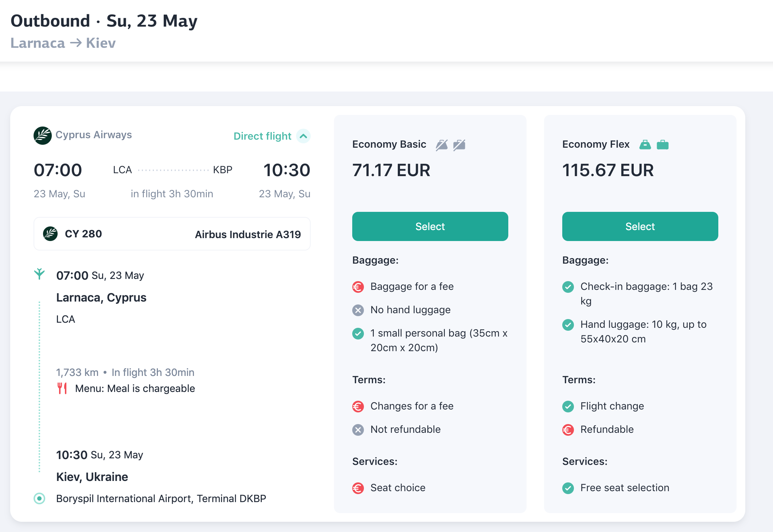773x532 pixels.
Task: Click the 'No hand luggage' text
Action: [411, 310]
